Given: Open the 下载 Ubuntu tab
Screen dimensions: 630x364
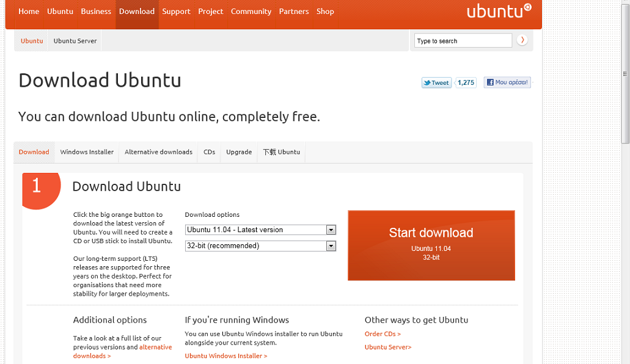Looking at the screenshot, I should [282, 152].
